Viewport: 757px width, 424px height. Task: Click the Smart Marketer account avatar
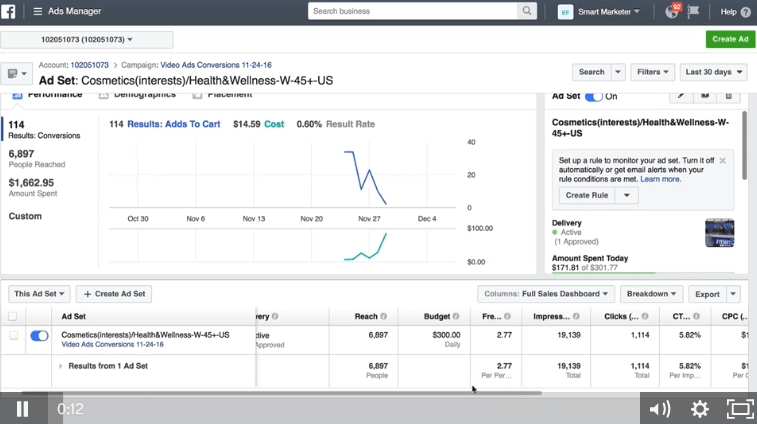click(565, 12)
